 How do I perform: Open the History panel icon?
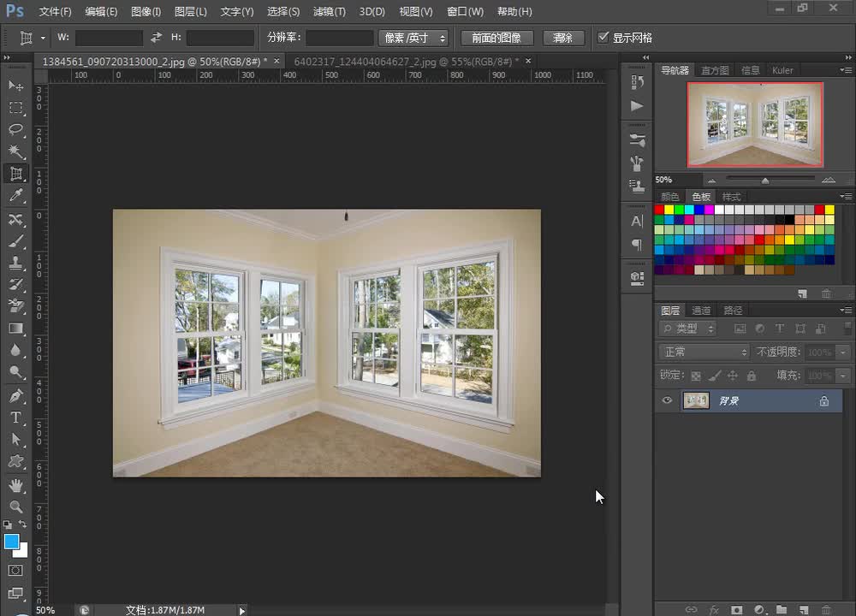click(637, 82)
